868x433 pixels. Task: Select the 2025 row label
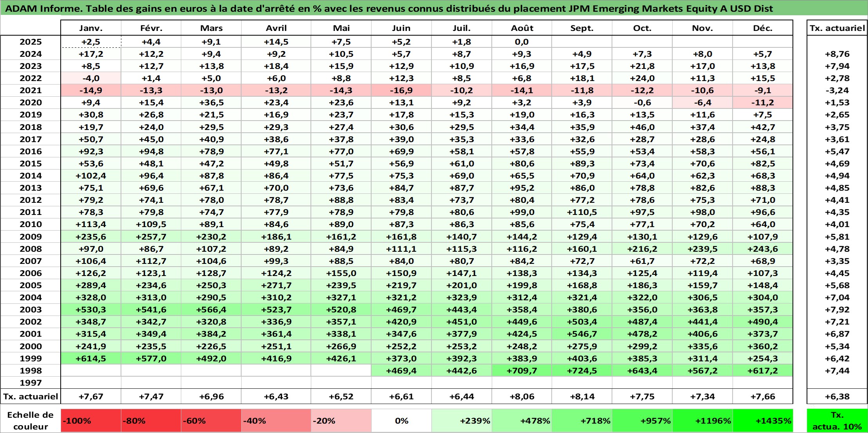tap(31, 42)
